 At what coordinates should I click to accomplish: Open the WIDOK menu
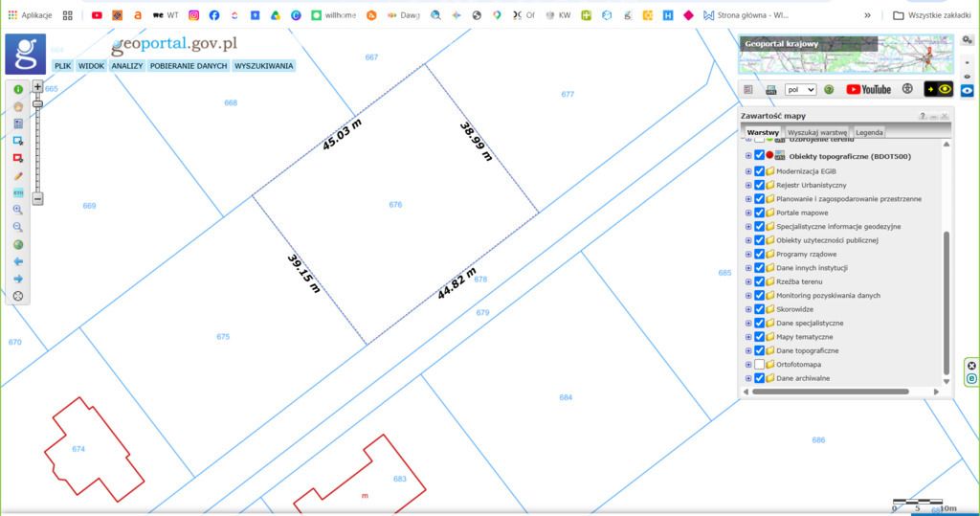(x=91, y=66)
